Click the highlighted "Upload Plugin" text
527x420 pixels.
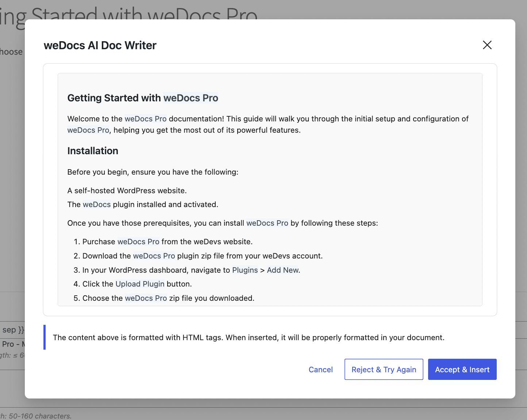click(140, 284)
